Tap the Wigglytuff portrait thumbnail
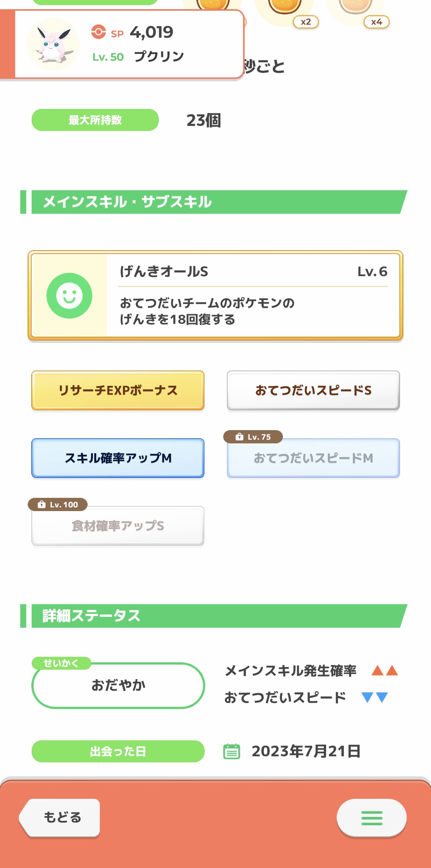Viewport: 431px width, 868px height. pyautogui.click(x=53, y=44)
